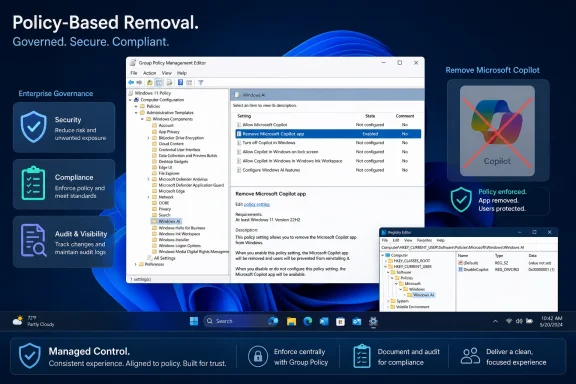This screenshot has height=384, width=576.
Task: Click the Forward arrow in Group Policy toolbar
Action: (139, 82)
